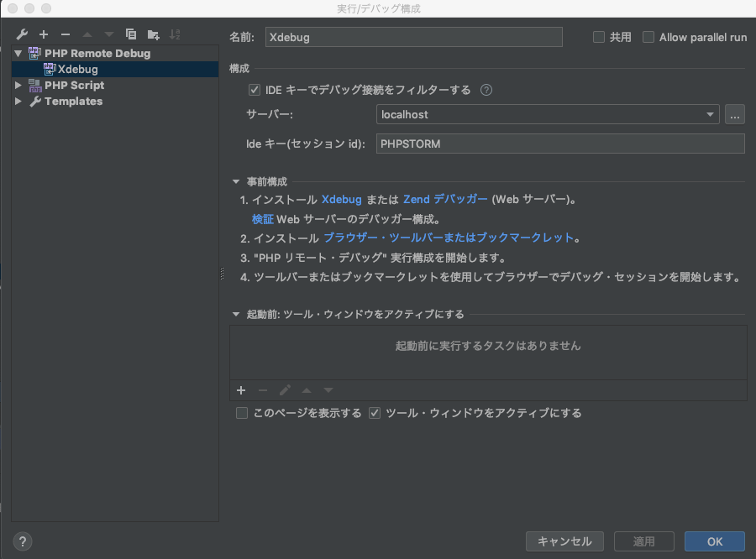The image size is (756, 559).
Task: Enable the 共用 checkbox
Action: tap(600, 37)
